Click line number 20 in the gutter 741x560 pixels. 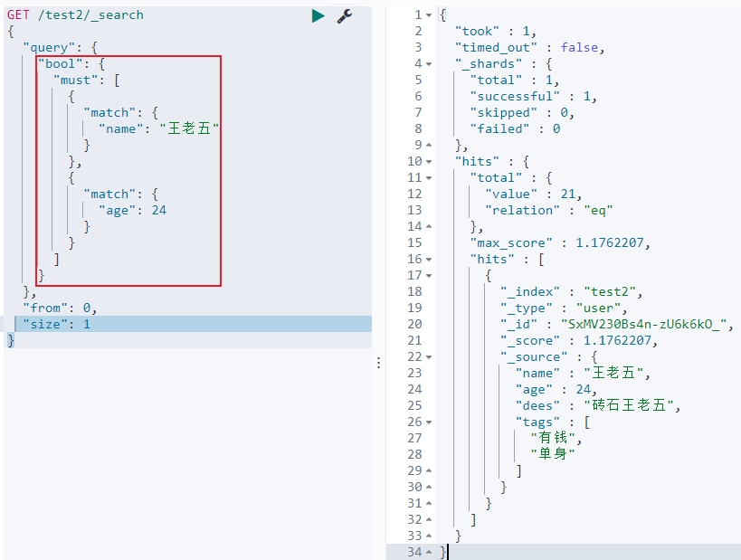tap(414, 324)
